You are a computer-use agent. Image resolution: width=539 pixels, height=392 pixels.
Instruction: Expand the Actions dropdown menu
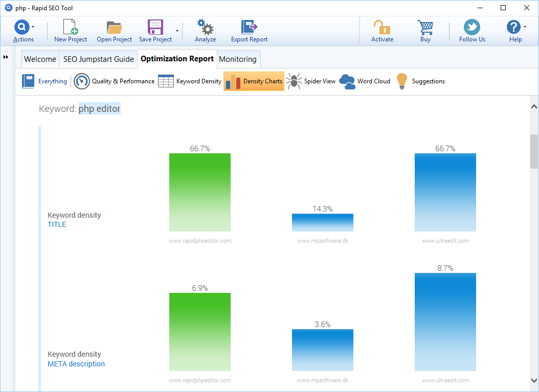click(33, 27)
